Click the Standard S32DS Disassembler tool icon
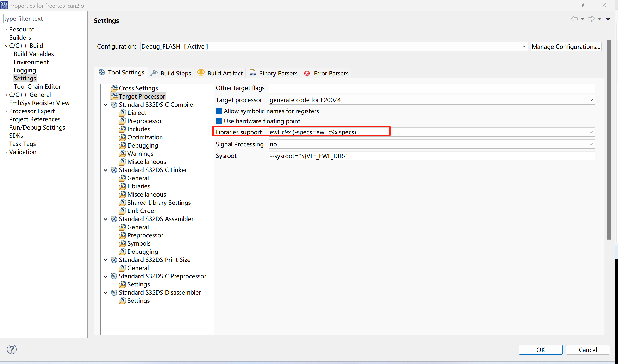This screenshot has width=618, height=364. pos(114,292)
